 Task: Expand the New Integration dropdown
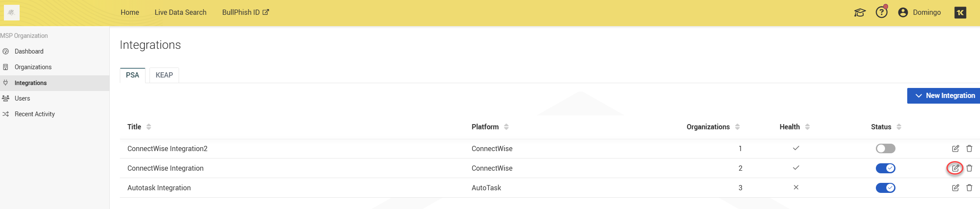coord(944,96)
